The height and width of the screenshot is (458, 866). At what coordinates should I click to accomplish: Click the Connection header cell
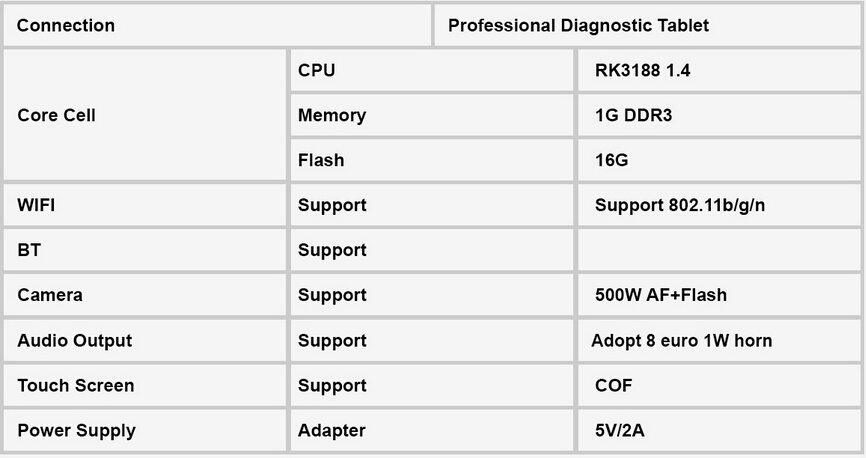pyautogui.click(x=217, y=25)
